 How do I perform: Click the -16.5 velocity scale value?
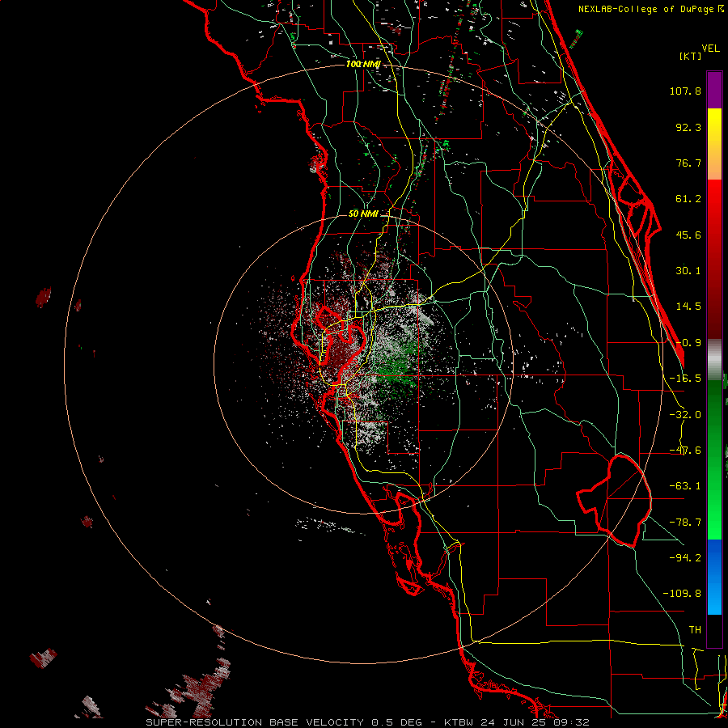pos(685,379)
